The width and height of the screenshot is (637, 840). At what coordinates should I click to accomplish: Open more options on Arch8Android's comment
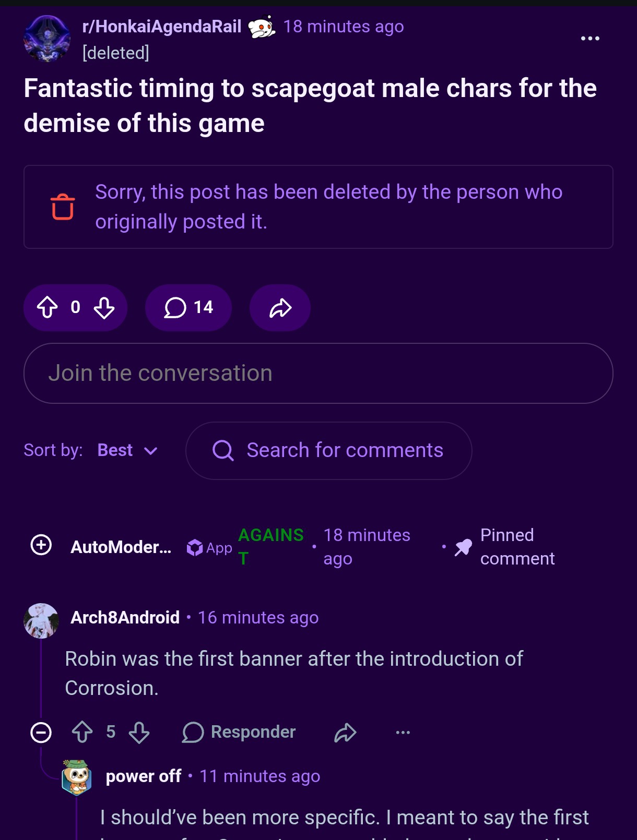coord(403,732)
